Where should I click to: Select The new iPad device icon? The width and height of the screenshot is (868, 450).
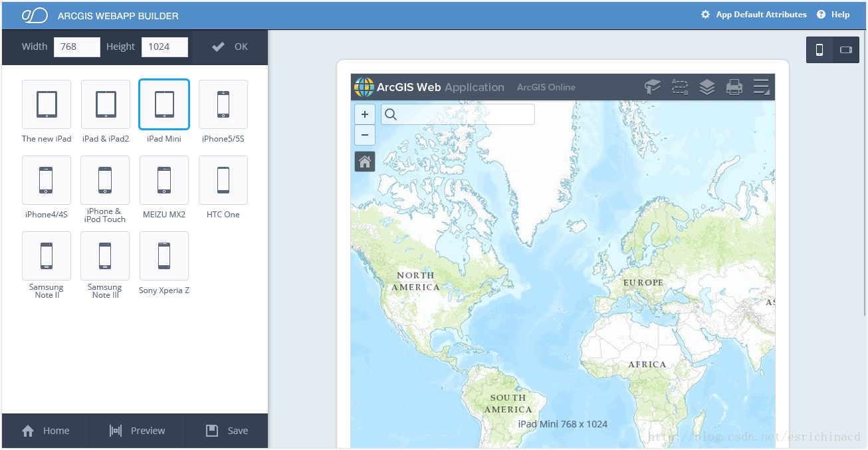point(47,104)
